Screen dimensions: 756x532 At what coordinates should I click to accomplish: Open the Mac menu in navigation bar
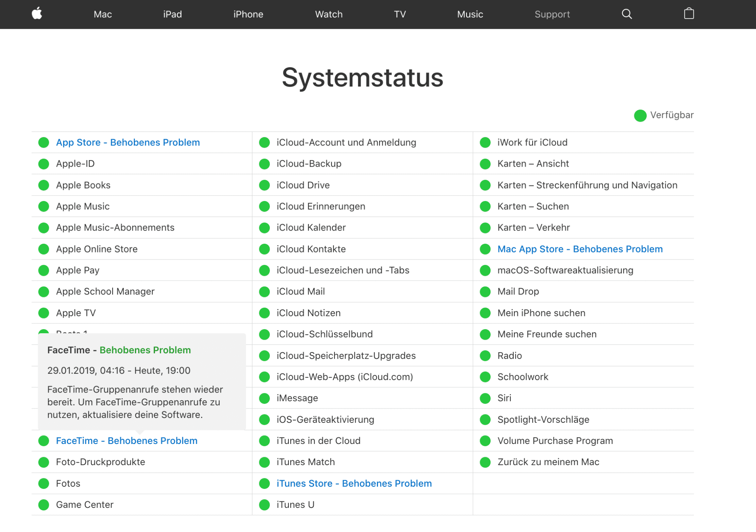point(103,14)
